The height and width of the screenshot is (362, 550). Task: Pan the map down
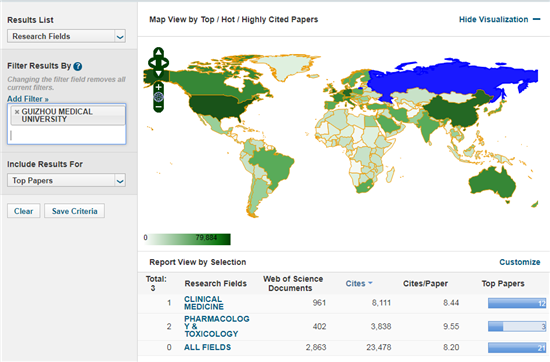159,73
